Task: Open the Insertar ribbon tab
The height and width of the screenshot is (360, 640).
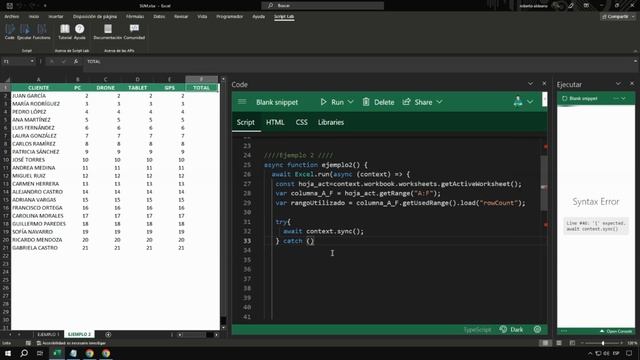Action: coord(56,16)
